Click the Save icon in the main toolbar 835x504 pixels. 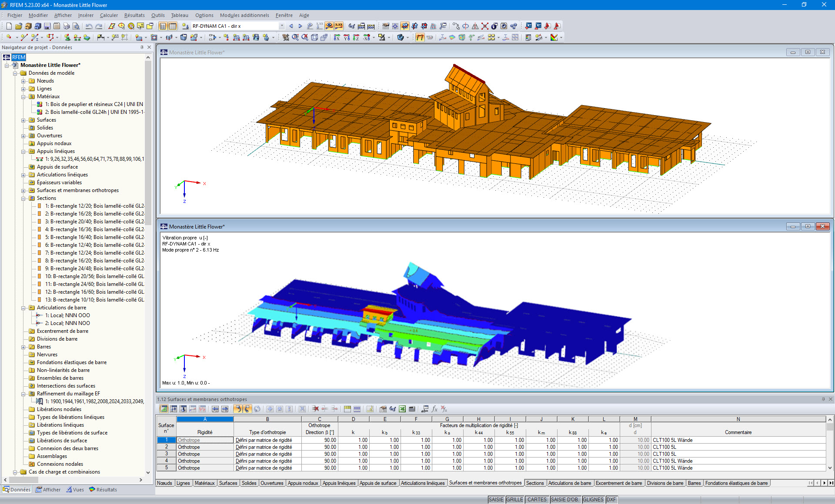[47, 26]
